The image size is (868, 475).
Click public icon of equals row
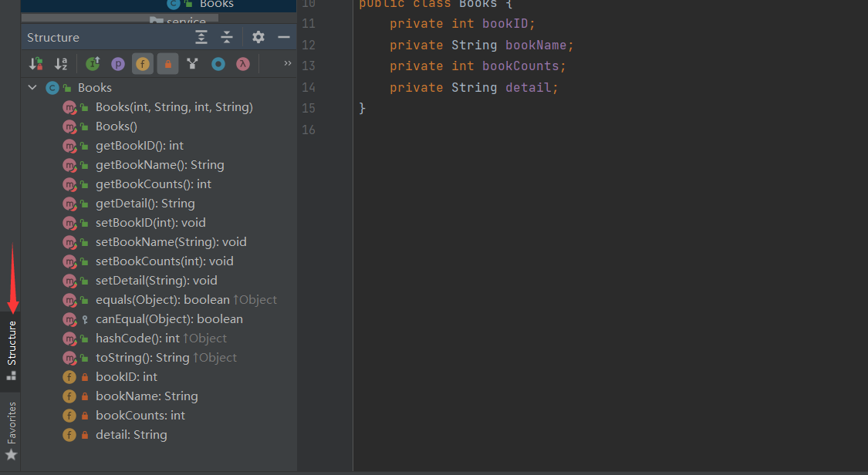(84, 300)
